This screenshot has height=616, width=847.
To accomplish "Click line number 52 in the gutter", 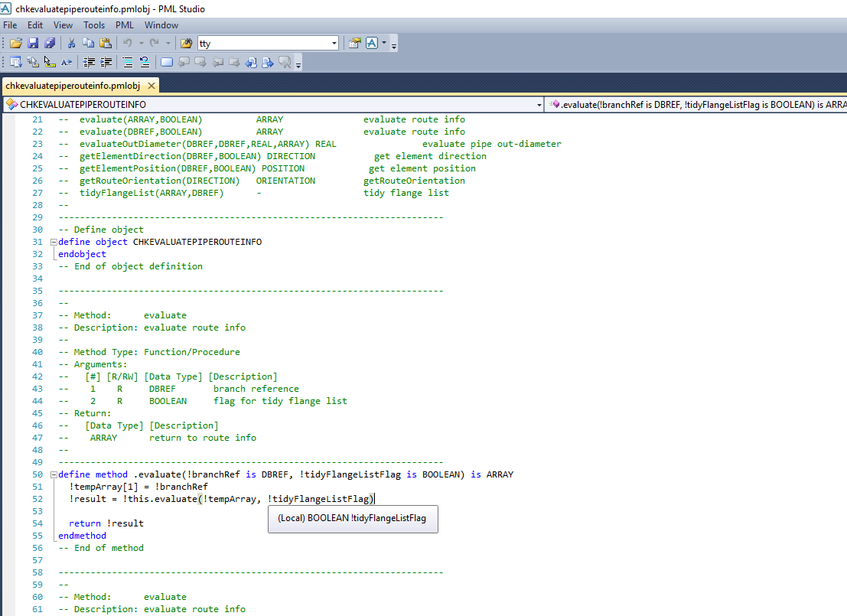I will tap(37, 499).
